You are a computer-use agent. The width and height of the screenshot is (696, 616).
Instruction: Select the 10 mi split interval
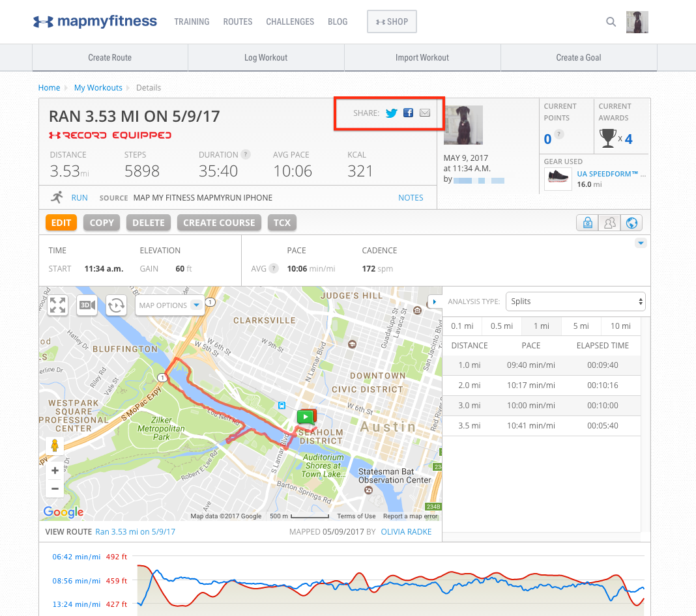tap(620, 326)
